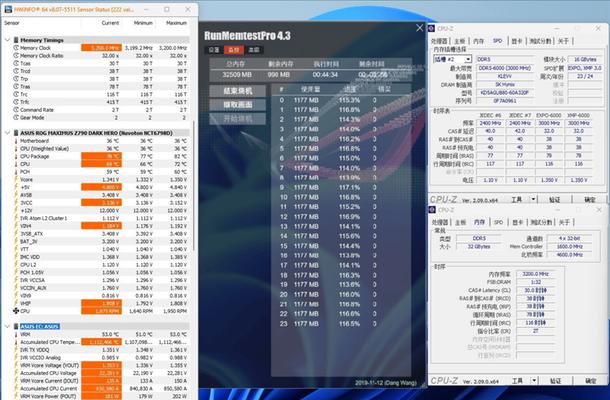This screenshot has height=400, width=610.
Task: Collapse the ASUS EC: ASUS sensor group
Action: [7, 326]
